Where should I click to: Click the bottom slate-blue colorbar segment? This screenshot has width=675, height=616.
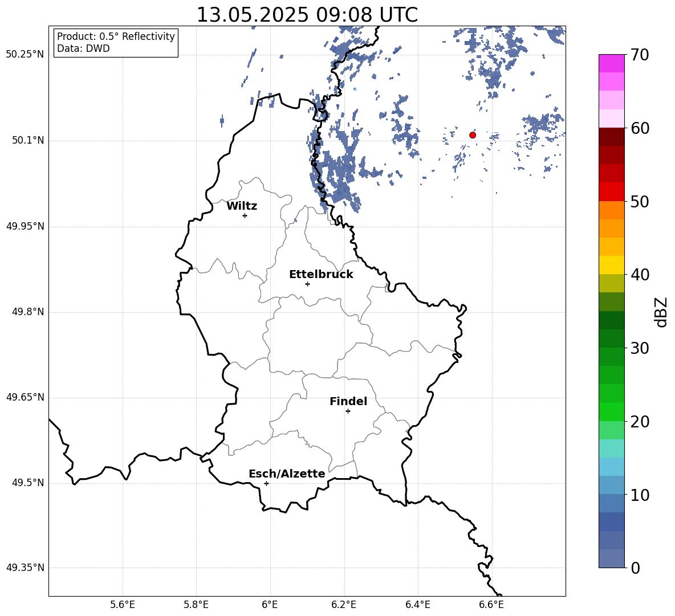tap(612, 558)
